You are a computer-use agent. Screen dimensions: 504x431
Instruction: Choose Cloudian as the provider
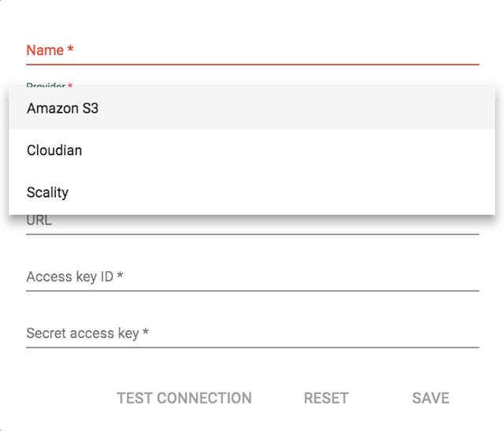pyautogui.click(x=54, y=150)
